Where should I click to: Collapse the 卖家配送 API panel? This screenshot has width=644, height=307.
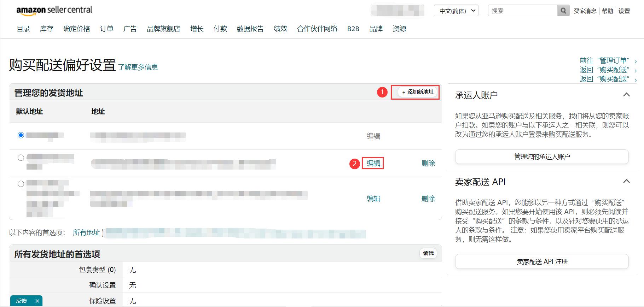click(626, 181)
